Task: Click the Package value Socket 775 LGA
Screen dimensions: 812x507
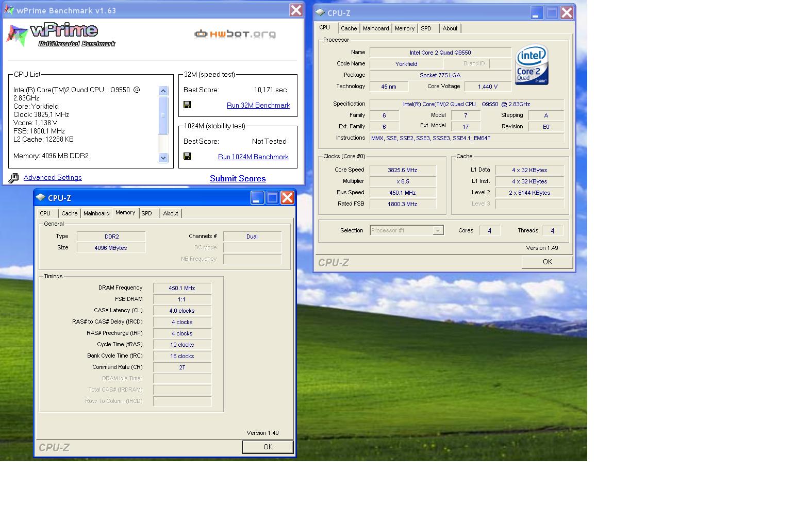Action: [x=440, y=75]
